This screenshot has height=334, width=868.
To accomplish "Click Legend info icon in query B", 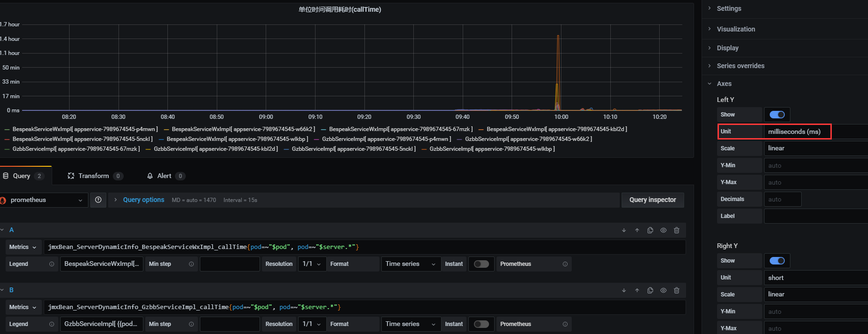I will point(52,324).
